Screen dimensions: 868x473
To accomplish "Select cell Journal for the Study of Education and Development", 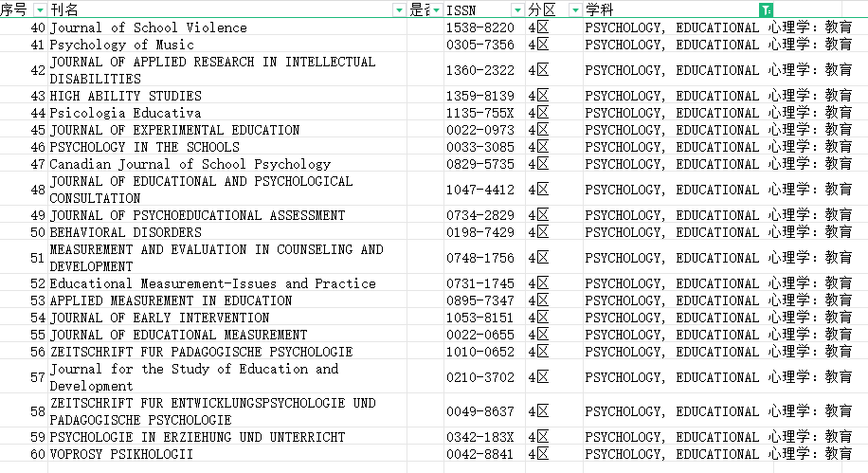I will [227, 377].
